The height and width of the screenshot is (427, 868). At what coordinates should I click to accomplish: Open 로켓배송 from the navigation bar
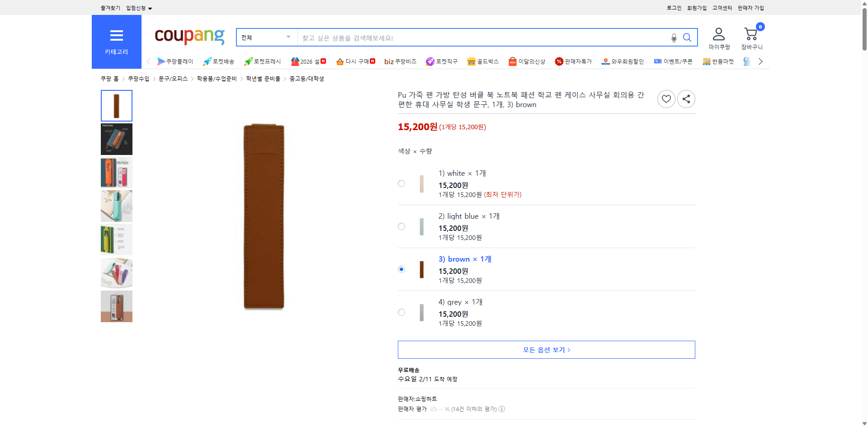[x=218, y=61]
